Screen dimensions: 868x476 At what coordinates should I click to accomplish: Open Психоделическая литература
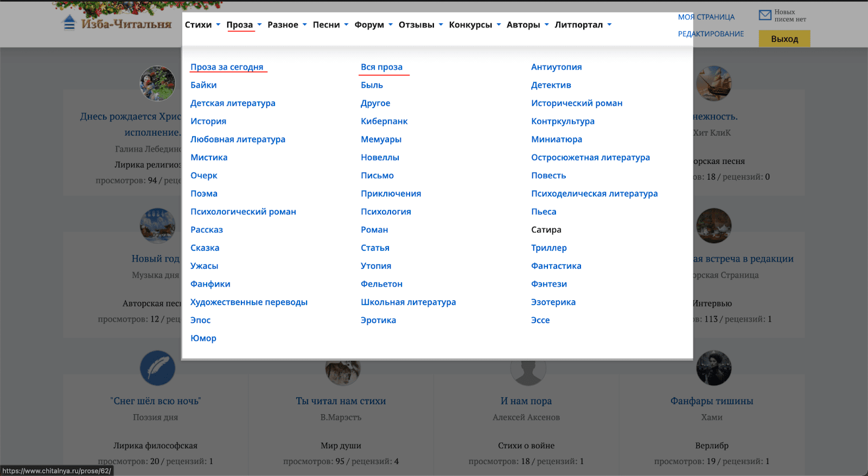595,194
